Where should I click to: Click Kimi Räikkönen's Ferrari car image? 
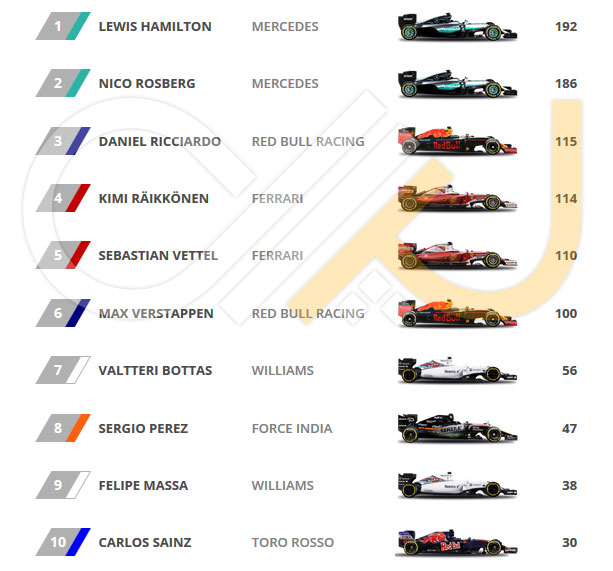457,198
